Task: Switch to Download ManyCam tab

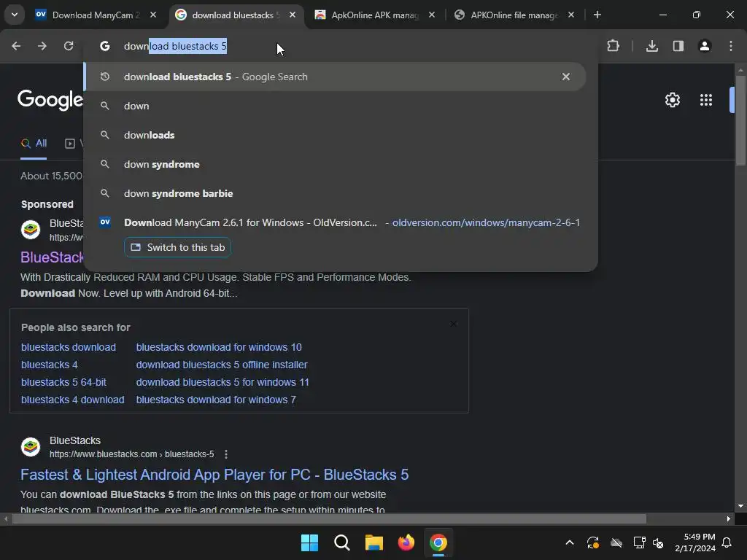Action: (x=88, y=15)
